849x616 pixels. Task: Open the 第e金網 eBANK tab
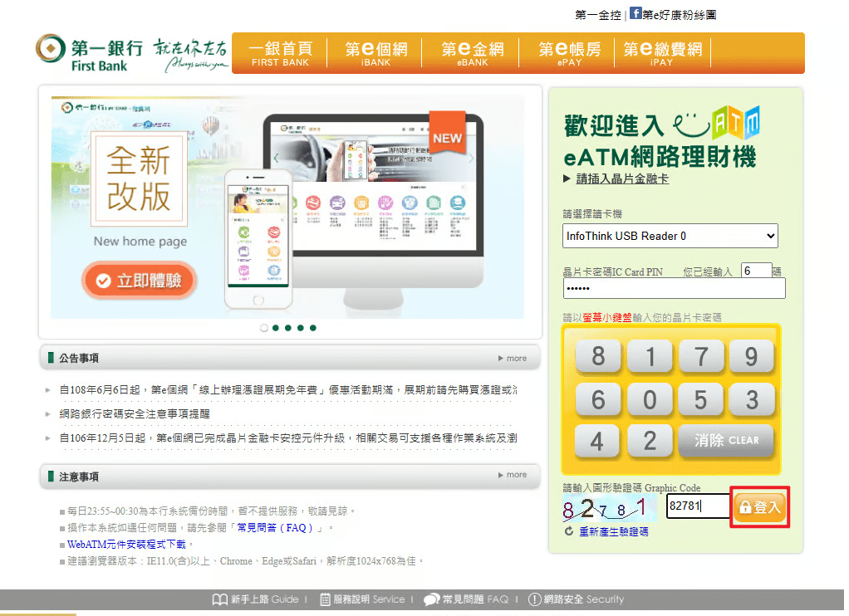472,53
